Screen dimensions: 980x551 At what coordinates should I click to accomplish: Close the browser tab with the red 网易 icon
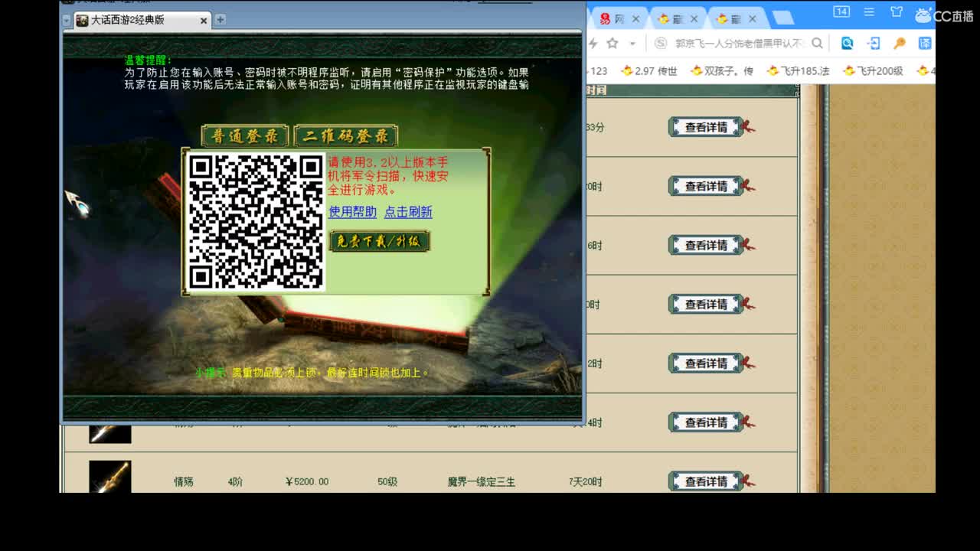coord(635,19)
